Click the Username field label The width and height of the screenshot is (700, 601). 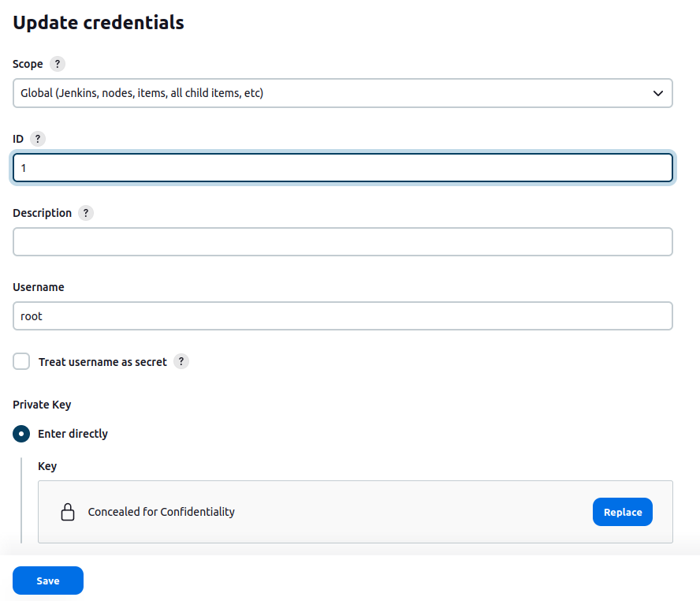(39, 287)
